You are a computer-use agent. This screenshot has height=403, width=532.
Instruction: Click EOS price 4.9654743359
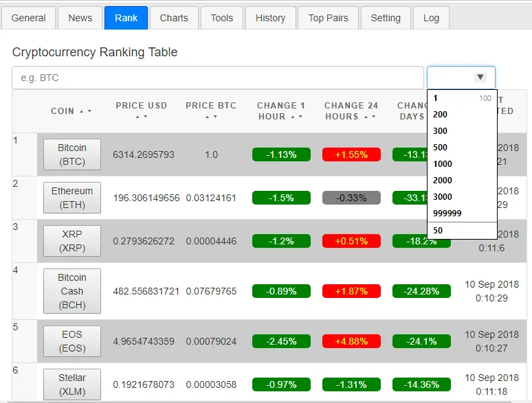click(144, 341)
